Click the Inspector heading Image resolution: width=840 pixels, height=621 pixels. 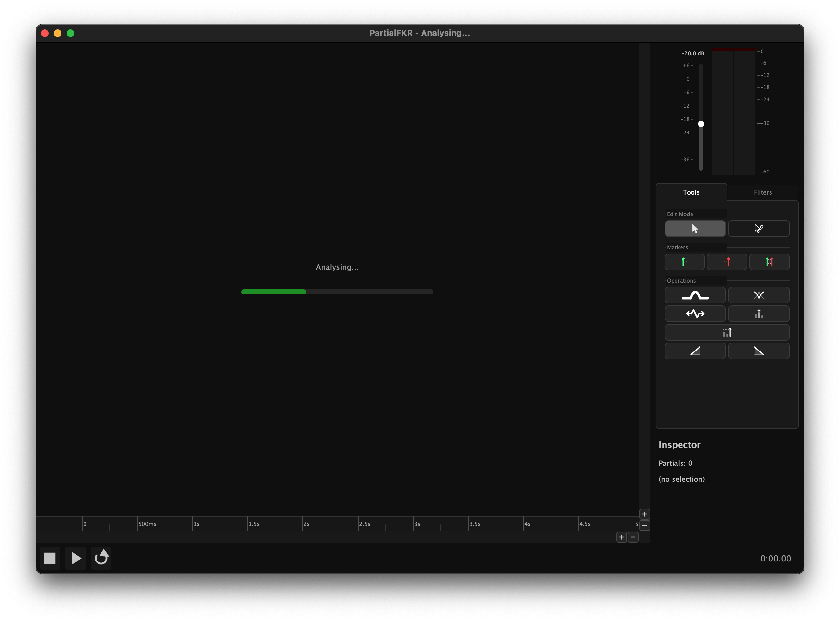tap(679, 444)
